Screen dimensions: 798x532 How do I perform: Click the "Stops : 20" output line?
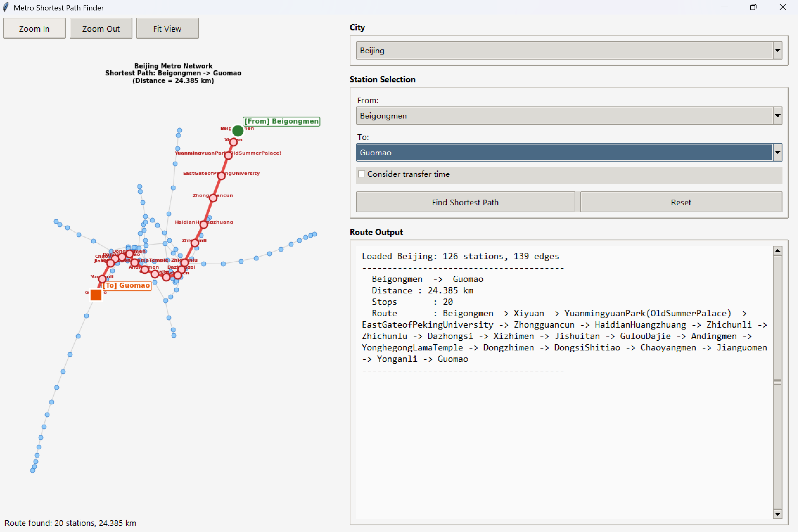(412, 302)
